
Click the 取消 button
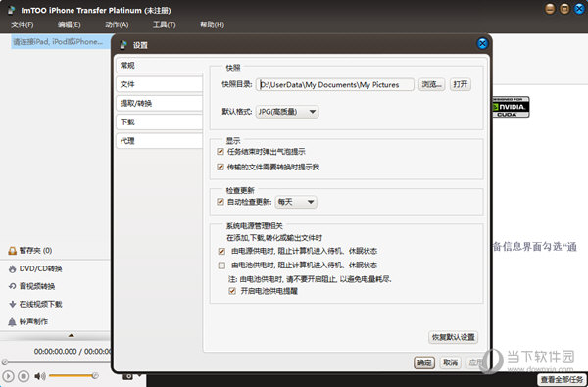[450, 363]
